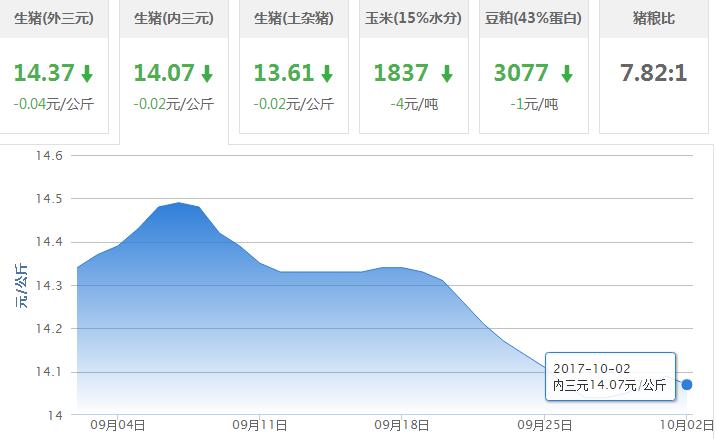
Task: Click the 1837 corn price value
Action: click(402, 73)
